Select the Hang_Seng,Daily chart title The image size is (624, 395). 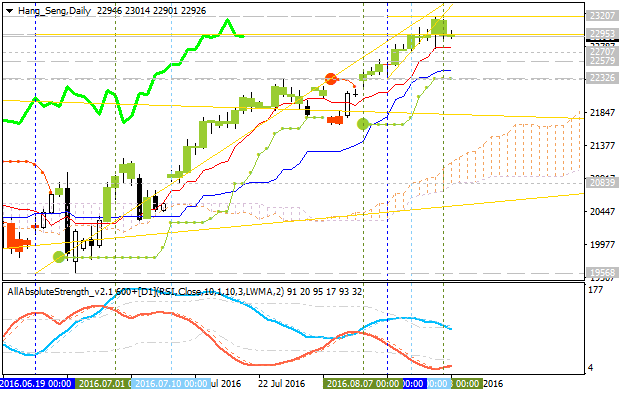coord(55,11)
